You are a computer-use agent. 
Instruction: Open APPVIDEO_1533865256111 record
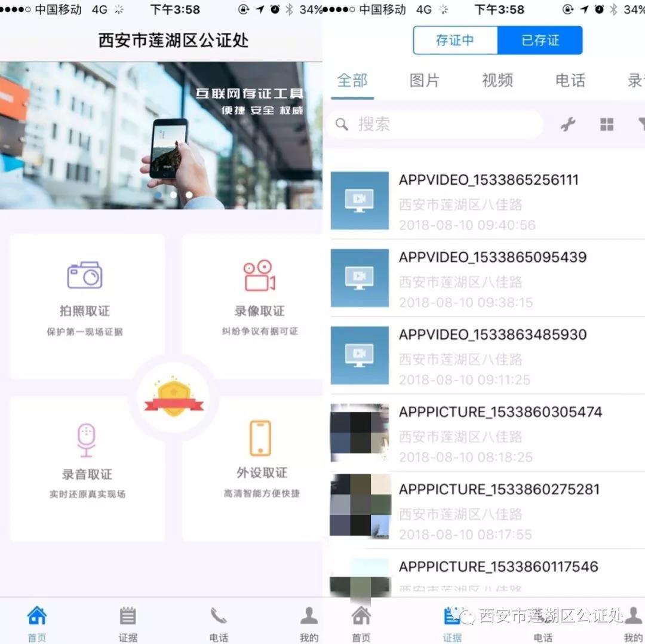(489, 180)
